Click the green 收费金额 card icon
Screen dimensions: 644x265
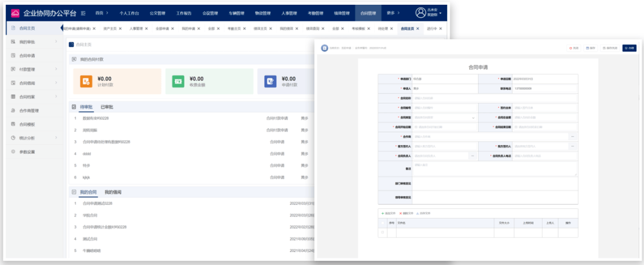pos(178,82)
